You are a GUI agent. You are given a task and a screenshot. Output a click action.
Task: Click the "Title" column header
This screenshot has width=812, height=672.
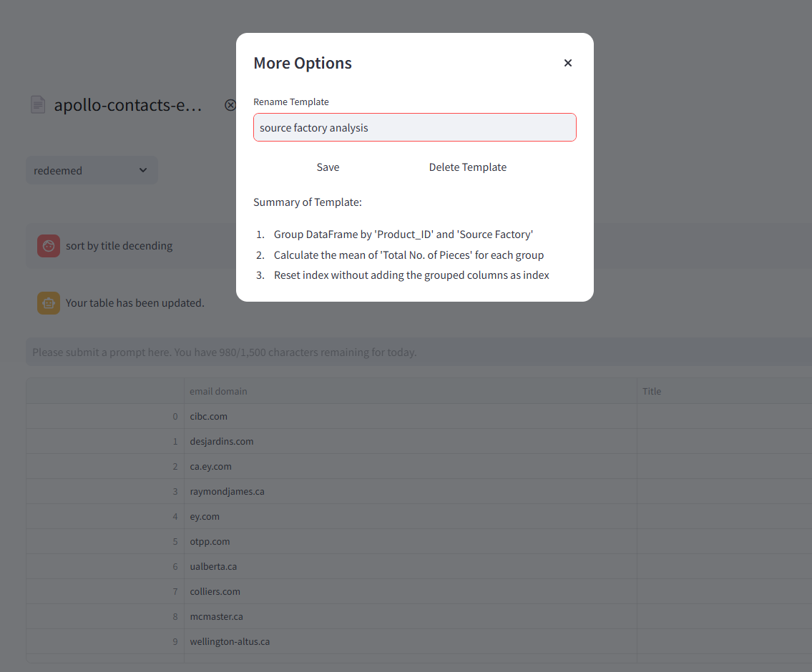coord(652,392)
